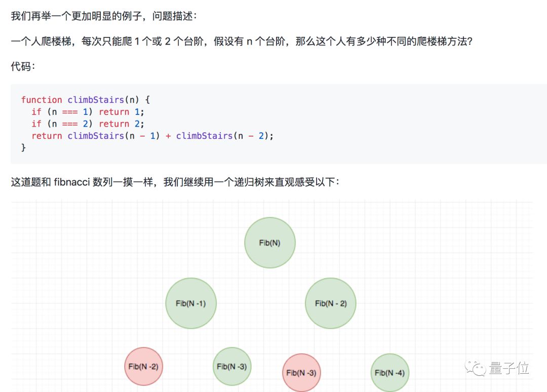Screen dimensions: 547x392
Task: Click the grid background of the diagram
Action: 76,243
